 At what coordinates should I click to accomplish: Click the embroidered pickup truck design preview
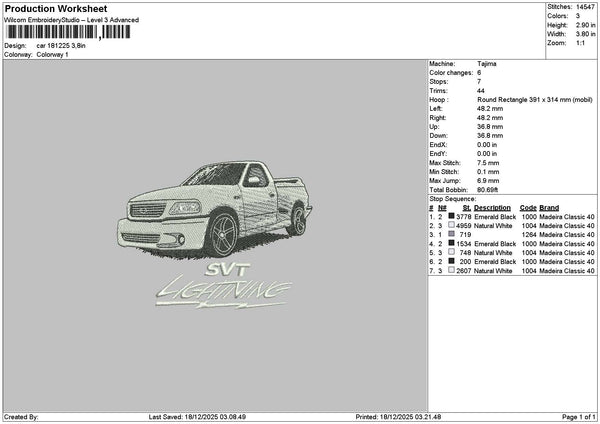[215, 209]
